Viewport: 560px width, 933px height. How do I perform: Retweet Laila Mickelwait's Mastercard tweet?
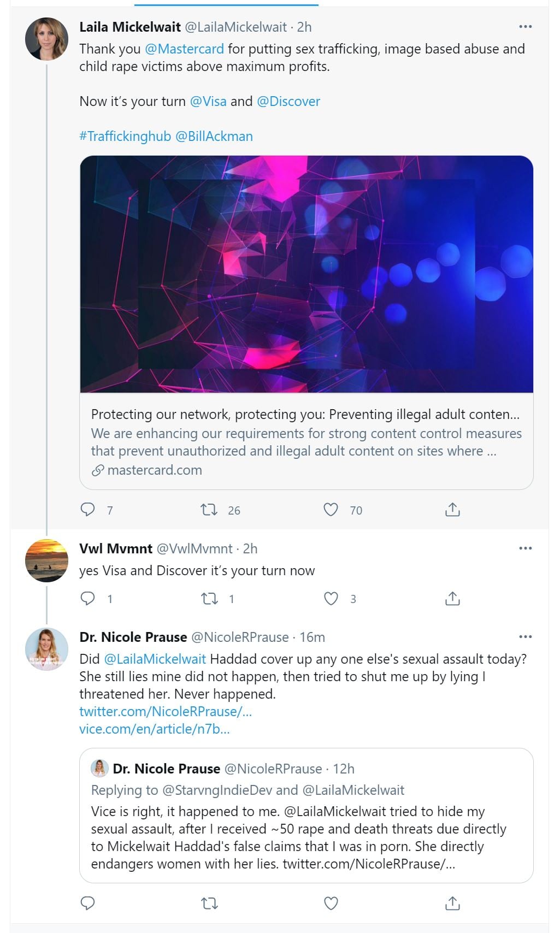[x=209, y=510]
